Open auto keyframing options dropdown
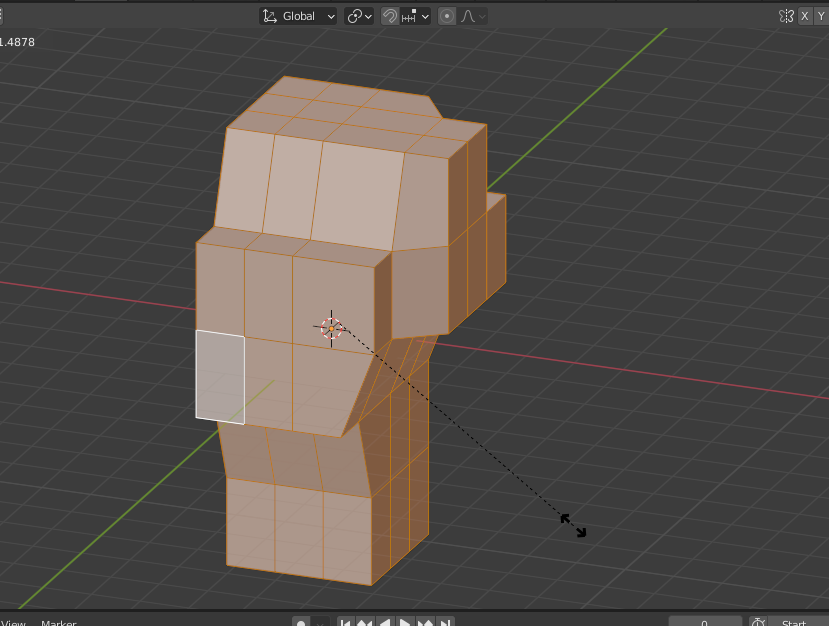This screenshot has height=626, width=829. [320, 623]
